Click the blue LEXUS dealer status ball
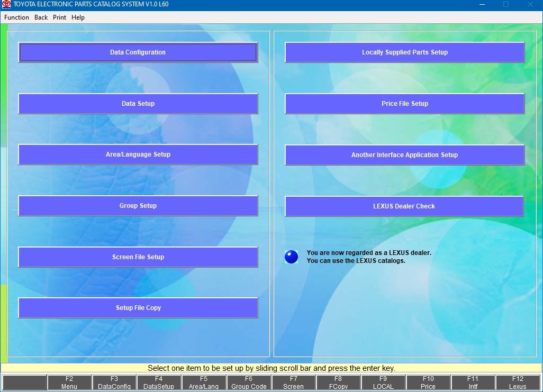Viewport: 543px width, 392px height. pos(291,257)
